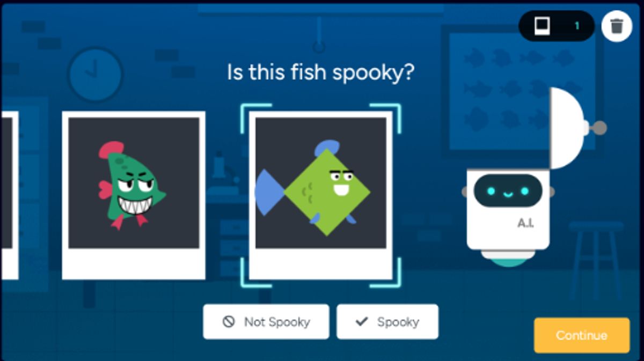Viewport: 644px width, 361px height.
Task: Click the A.I. label on the robot body
Action: [525, 223]
